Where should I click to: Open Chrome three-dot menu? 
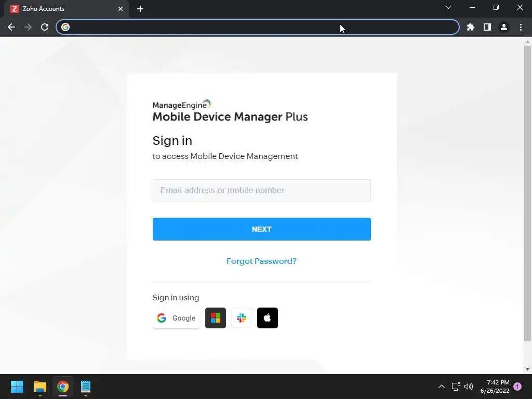(x=521, y=27)
